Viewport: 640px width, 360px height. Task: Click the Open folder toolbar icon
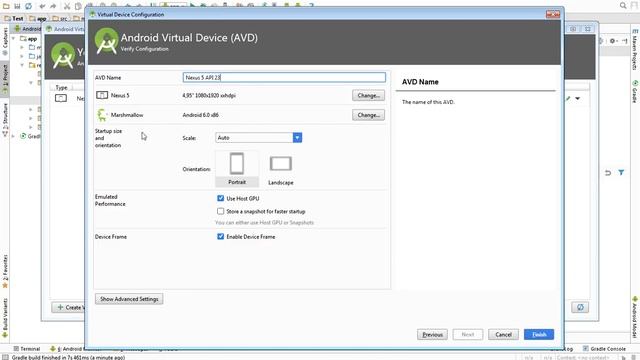coord(6,6)
